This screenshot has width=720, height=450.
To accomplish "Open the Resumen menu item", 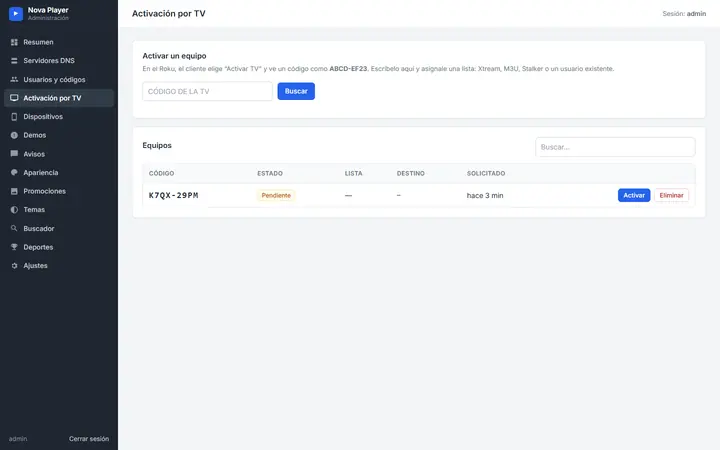I will tap(59, 42).
